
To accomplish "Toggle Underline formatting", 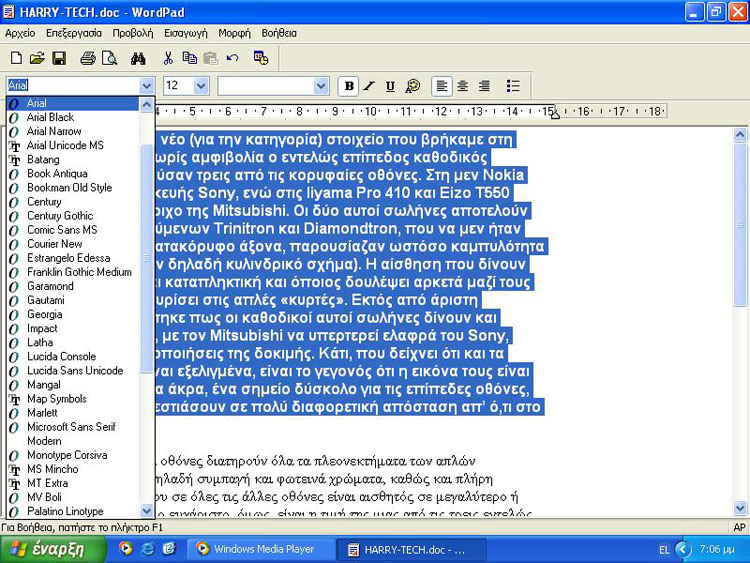I will coord(390,86).
